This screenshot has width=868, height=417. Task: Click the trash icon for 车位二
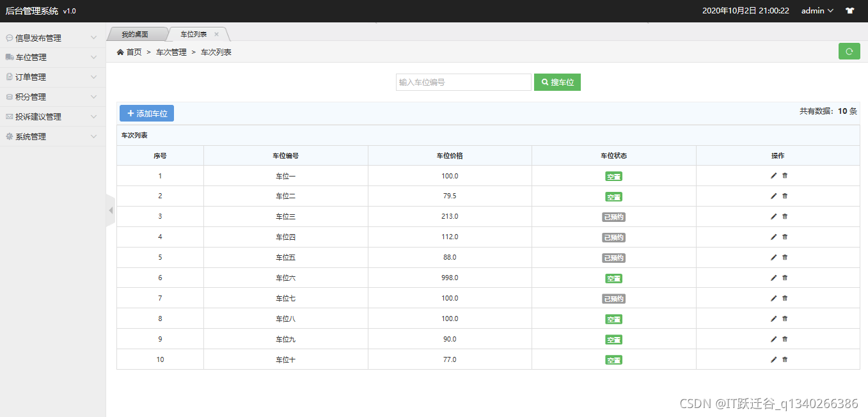pyautogui.click(x=785, y=196)
